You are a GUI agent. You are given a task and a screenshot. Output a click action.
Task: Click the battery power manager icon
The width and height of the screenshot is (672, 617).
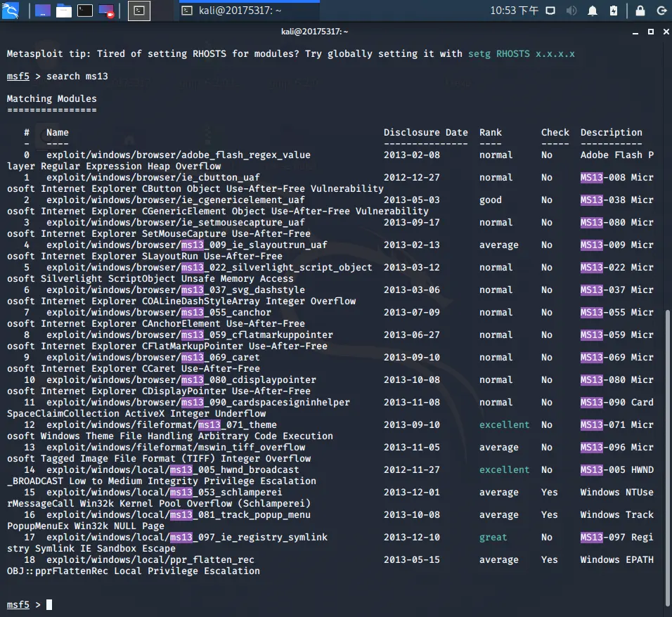point(613,11)
